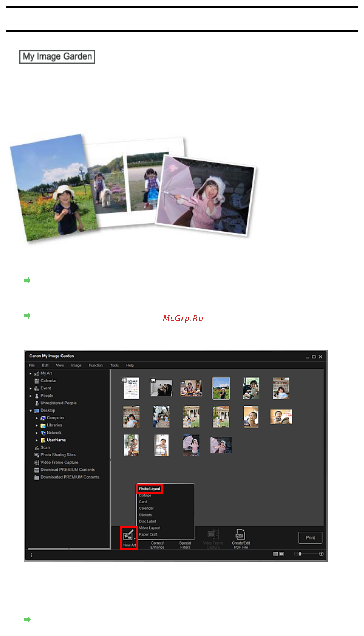Choose Calendar from the New Art popup

(146, 508)
